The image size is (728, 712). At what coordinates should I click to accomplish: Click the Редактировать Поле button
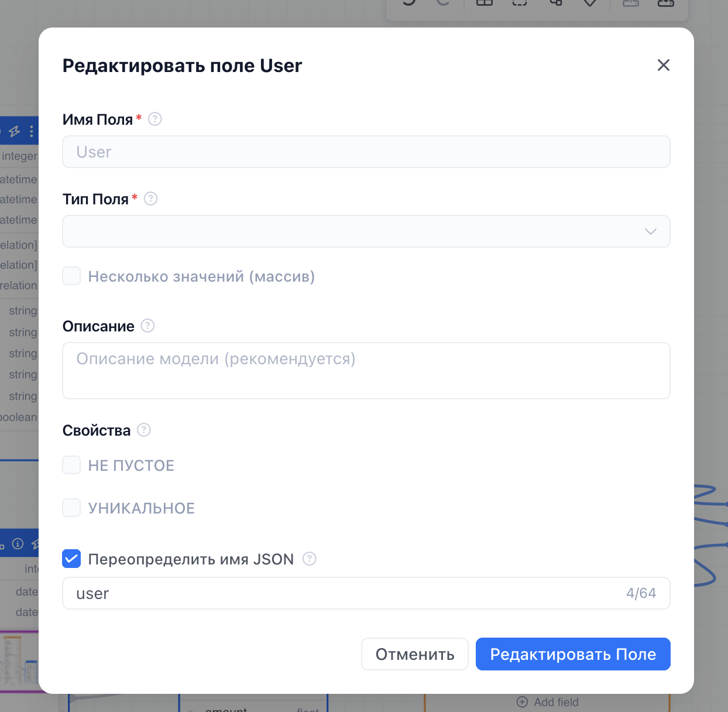coord(573,654)
